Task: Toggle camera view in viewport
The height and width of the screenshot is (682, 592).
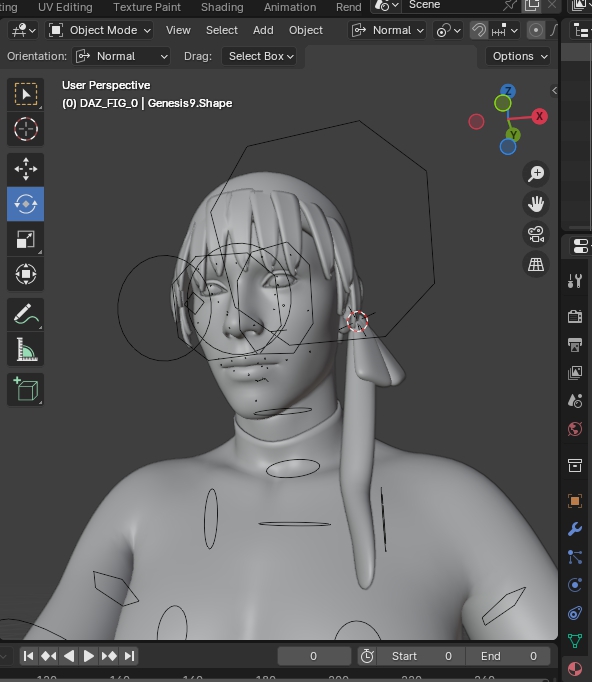Action: tap(536, 234)
